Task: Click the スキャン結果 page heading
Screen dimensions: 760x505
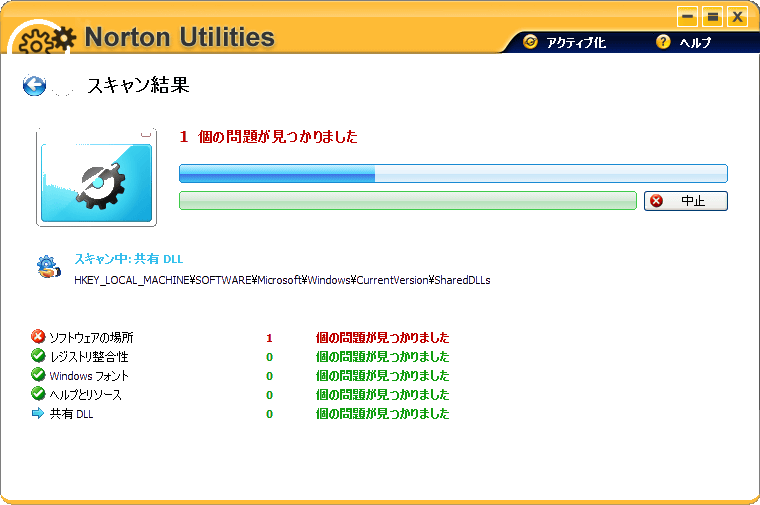Action: (x=138, y=85)
